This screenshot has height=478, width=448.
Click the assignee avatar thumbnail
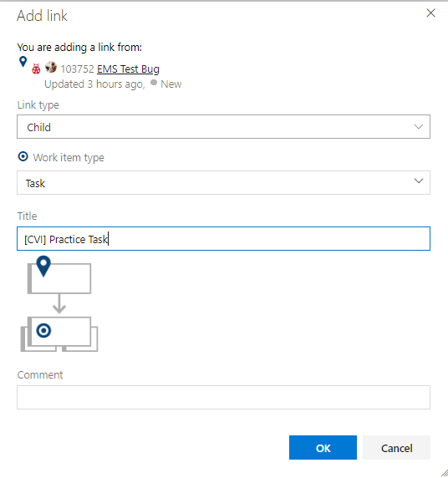coord(51,67)
